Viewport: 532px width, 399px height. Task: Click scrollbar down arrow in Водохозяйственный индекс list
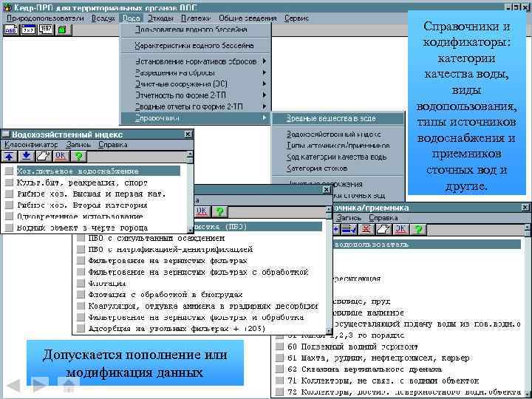(190, 231)
